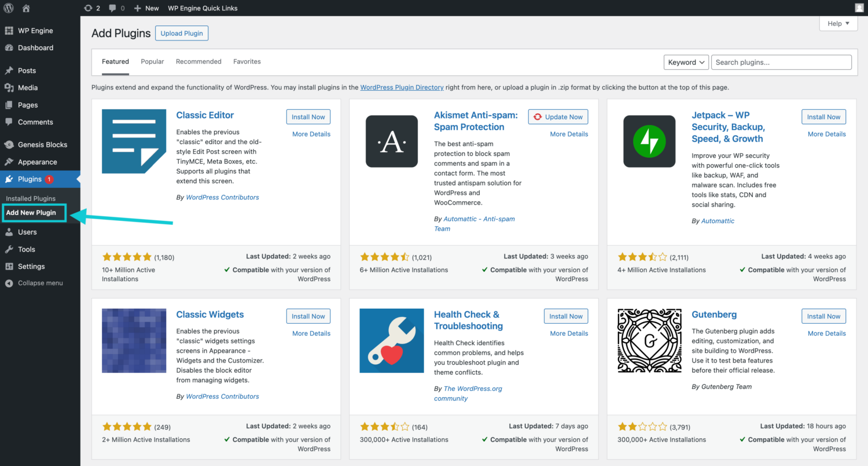Collapse the admin sidebar menu
This screenshot has height=466, width=868.
click(9, 283)
